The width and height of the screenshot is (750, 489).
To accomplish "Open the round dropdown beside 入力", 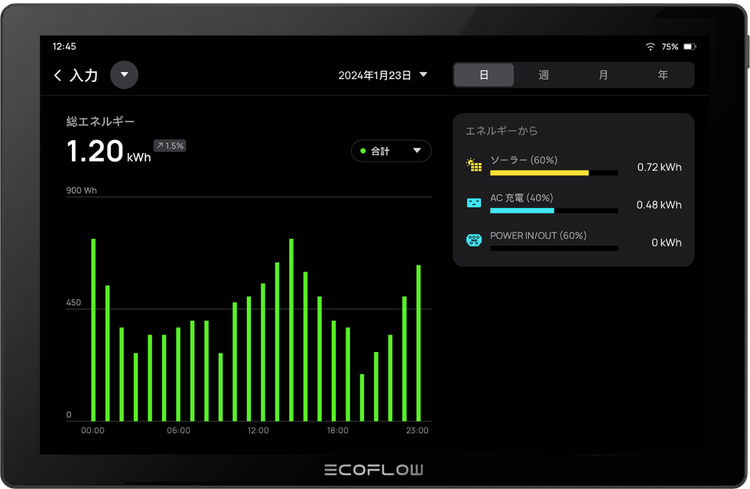I will 124,75.
